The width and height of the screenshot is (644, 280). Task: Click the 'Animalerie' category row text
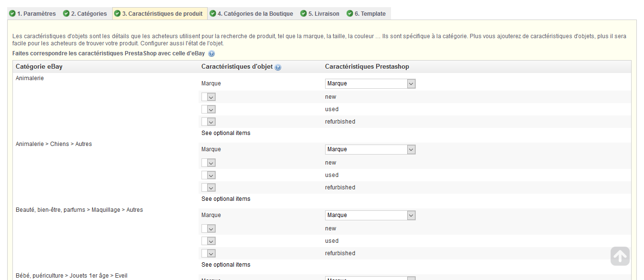[x=30, y=78]
